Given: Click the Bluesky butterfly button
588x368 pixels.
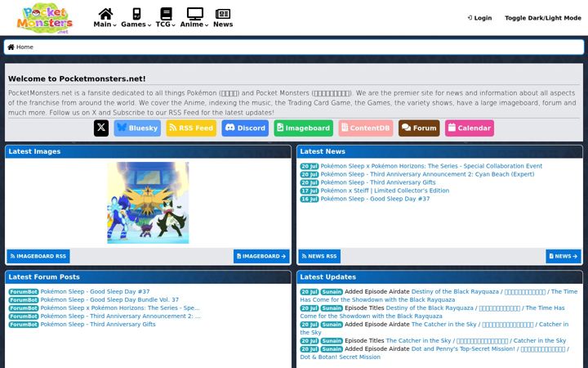Looking at the screenshot, I should coord(137,128).
